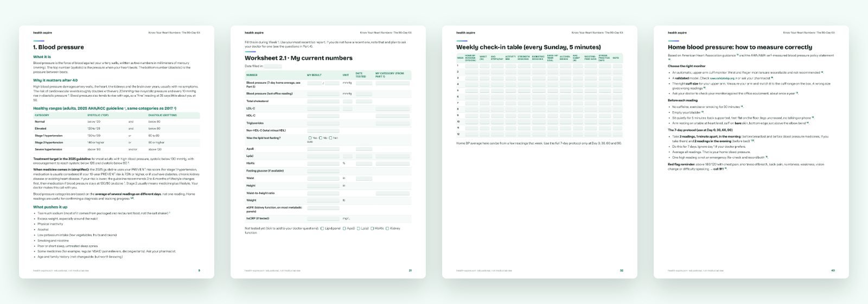Click My result field for Waist-to-height ratio
This screenshot has width=868, height=304.
click(323, 193)
